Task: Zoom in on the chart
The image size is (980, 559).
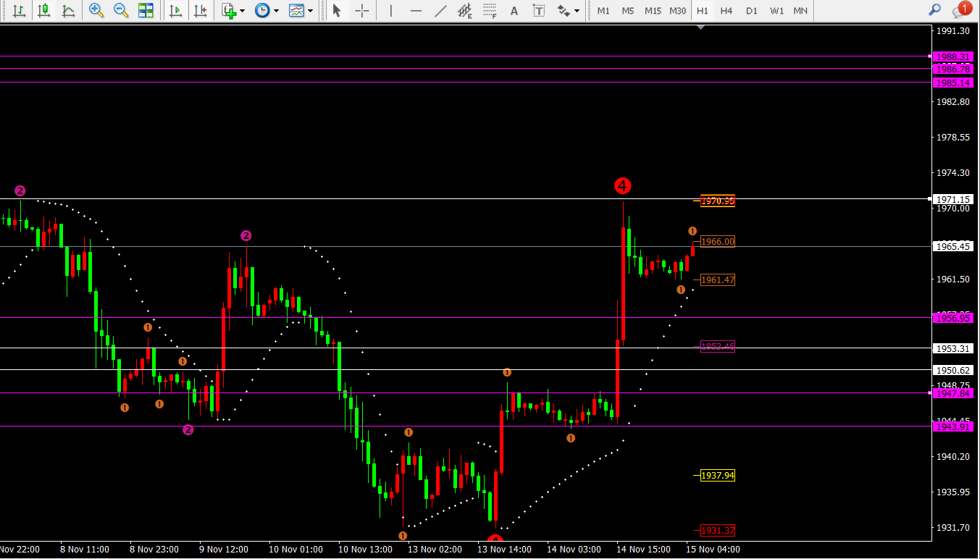Action: (96, 11)
